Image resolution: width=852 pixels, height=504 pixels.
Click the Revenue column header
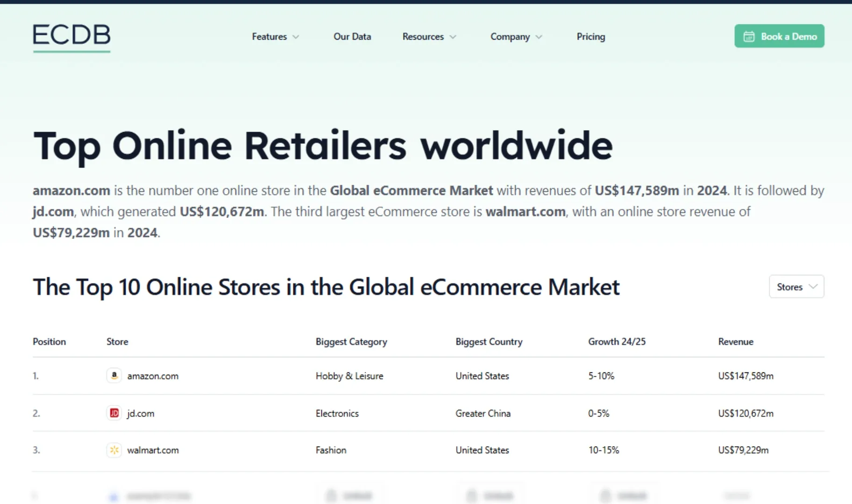pos(736,342)
